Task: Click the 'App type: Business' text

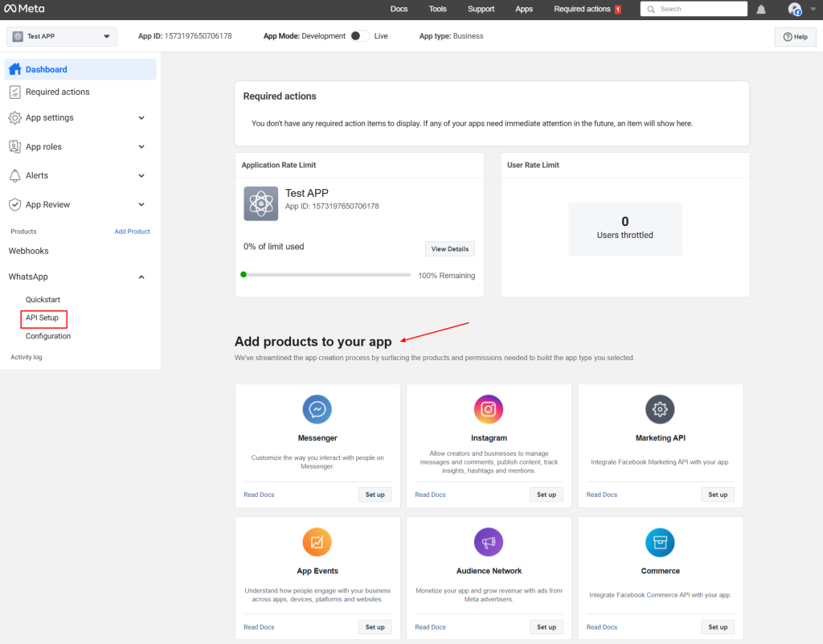Action: (451, 36)
